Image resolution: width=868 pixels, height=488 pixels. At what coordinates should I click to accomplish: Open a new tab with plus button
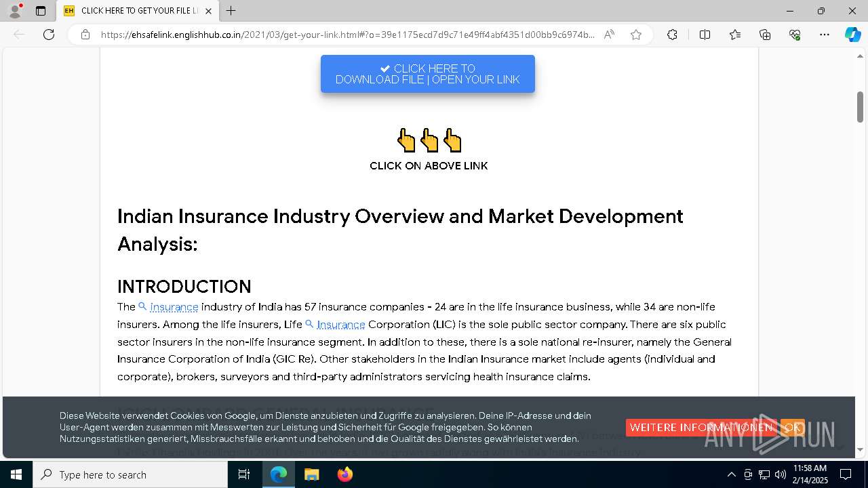pyautogui.click(x=231, y=11)
